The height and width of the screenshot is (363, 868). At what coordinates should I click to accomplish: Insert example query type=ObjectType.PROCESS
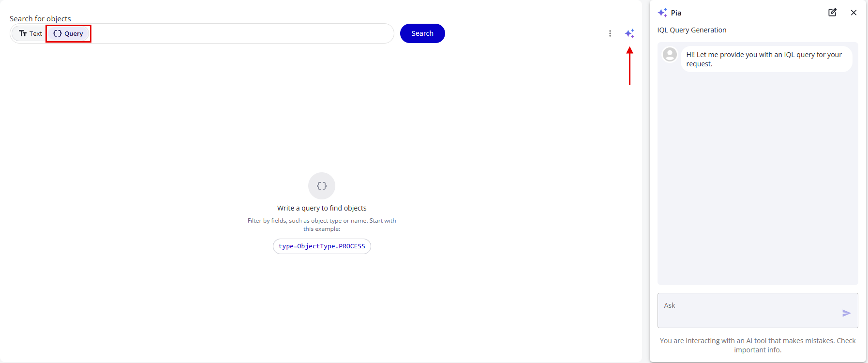(322, 246)
